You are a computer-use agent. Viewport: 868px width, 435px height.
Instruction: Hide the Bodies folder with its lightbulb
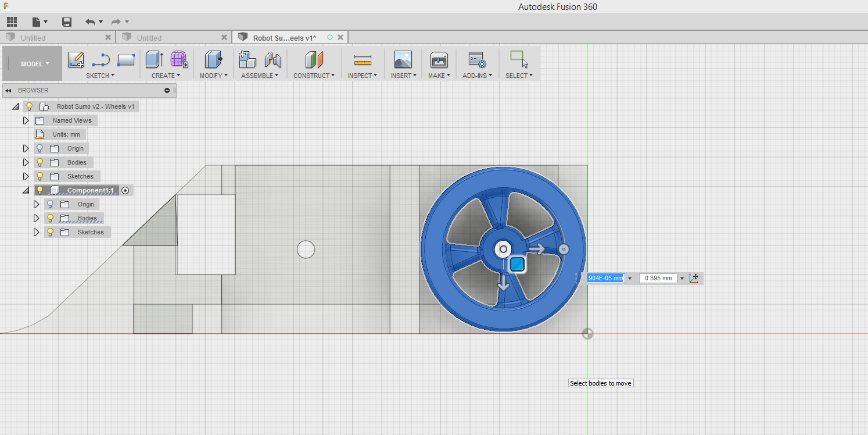click(x=39, y=162)
